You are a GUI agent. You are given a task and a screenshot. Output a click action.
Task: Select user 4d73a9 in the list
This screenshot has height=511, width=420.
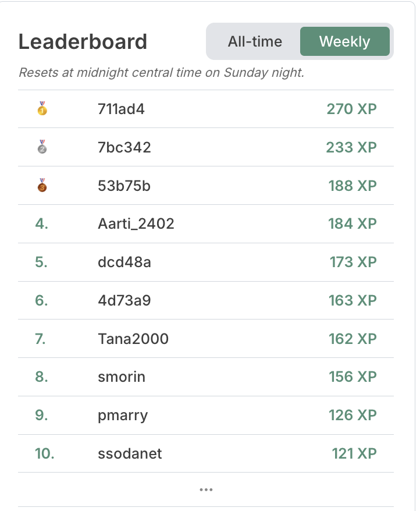tap(124, 300)
